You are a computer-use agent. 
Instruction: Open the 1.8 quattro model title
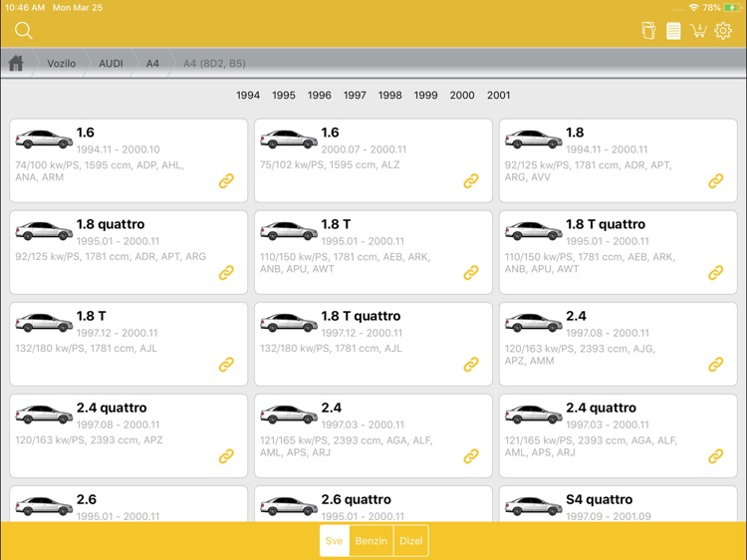point(111,224)
